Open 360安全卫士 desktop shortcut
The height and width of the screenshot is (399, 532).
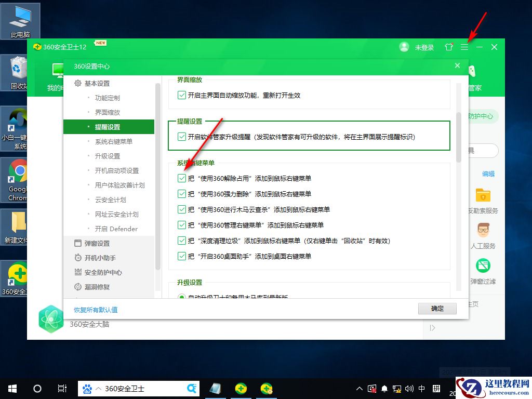click(x=14, y=278)
